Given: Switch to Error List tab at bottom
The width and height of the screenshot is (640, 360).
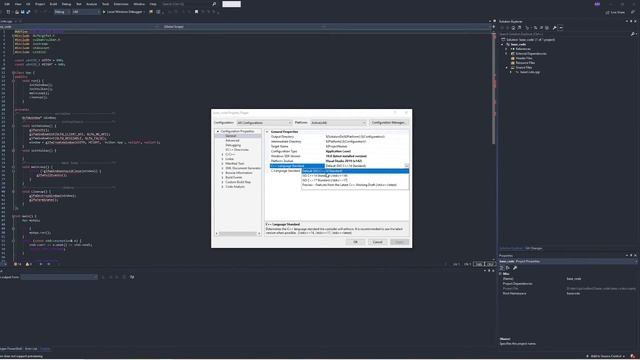Looking at the screenshot, I should click(31, 349).
